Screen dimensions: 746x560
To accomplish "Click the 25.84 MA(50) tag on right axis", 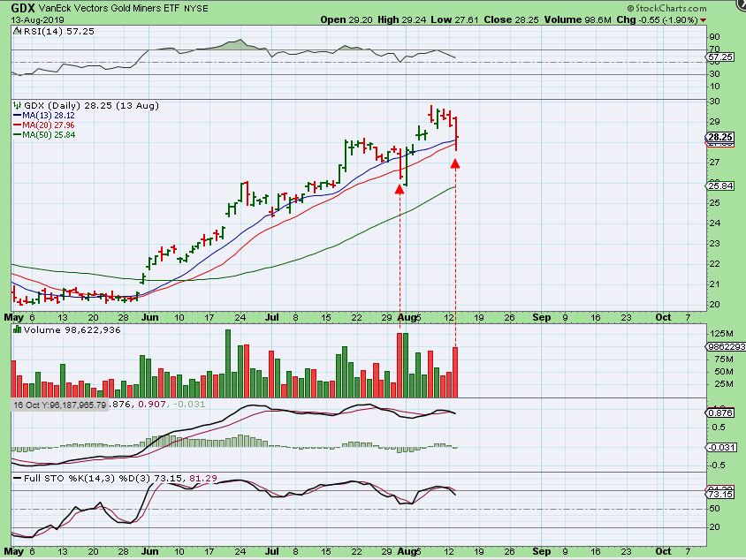I will (720, 185).
